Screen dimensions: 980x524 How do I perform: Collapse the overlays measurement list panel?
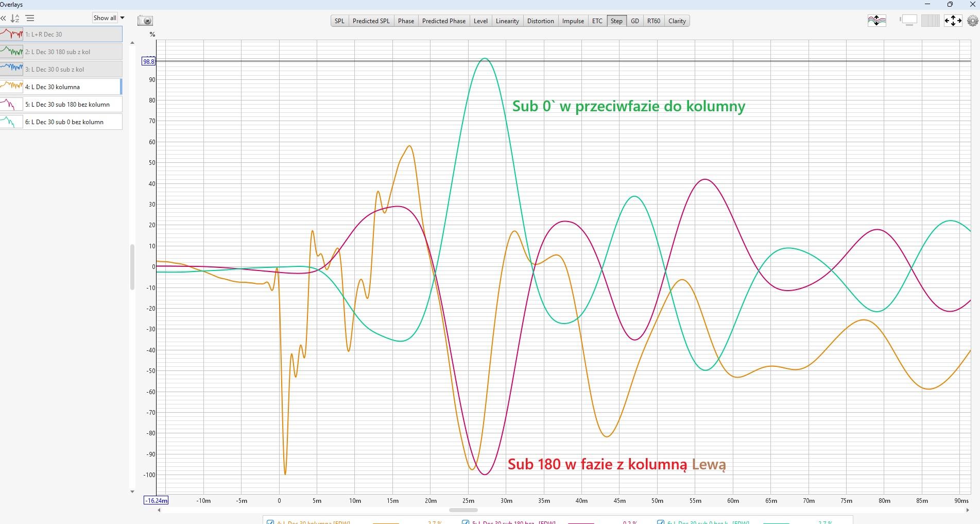tap(4, 18)
